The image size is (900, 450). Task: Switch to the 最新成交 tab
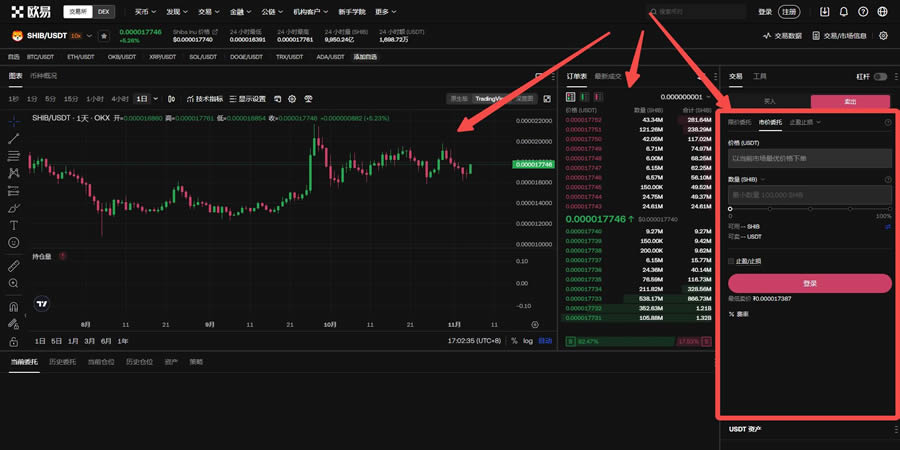(608, 76)
